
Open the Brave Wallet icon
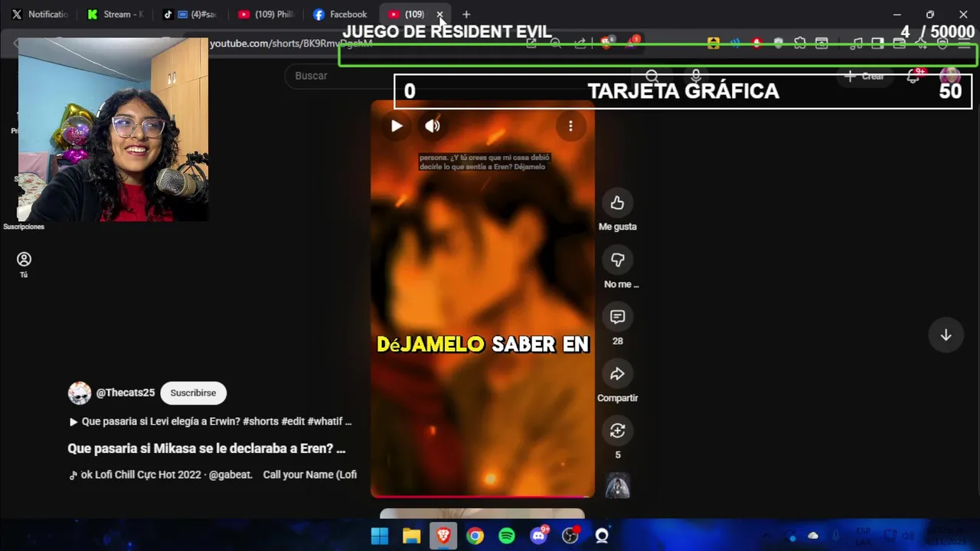coord(900,44)
